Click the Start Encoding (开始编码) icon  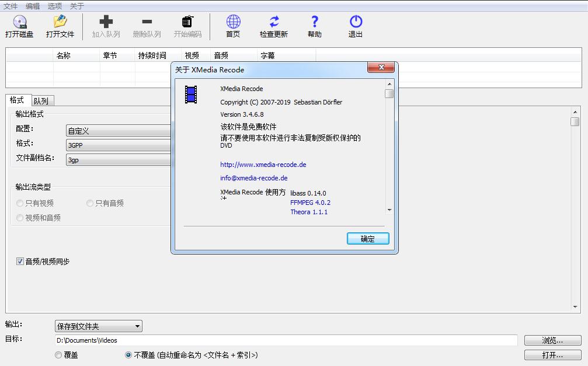point(187,22)
